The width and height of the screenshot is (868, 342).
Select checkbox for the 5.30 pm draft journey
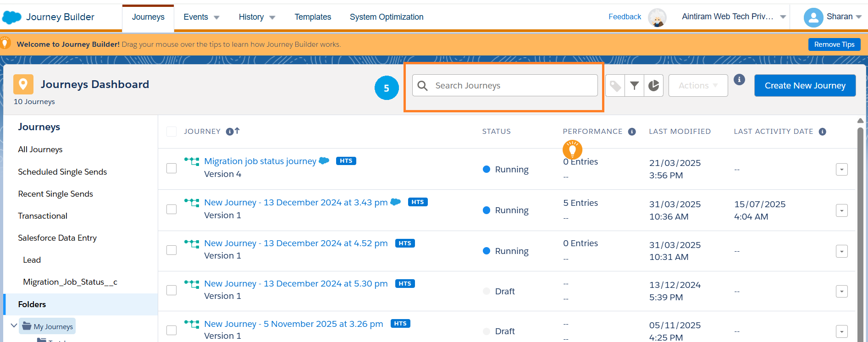pos(171,290)
